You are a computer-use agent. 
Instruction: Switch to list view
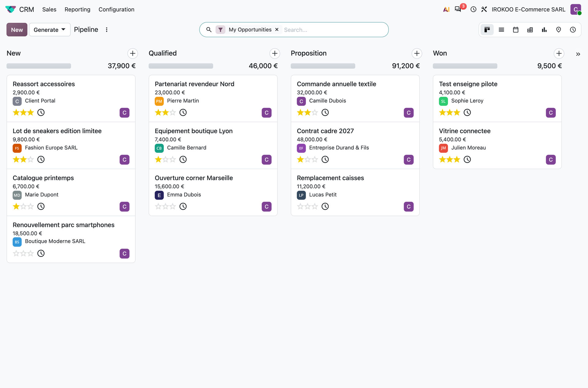tap(501, 30)
